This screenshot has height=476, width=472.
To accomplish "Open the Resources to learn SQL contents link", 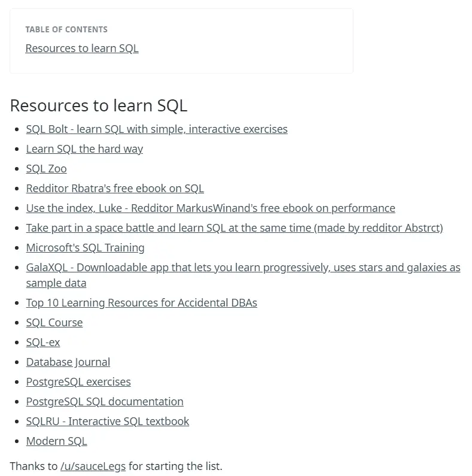I will (x=82, y=48).
